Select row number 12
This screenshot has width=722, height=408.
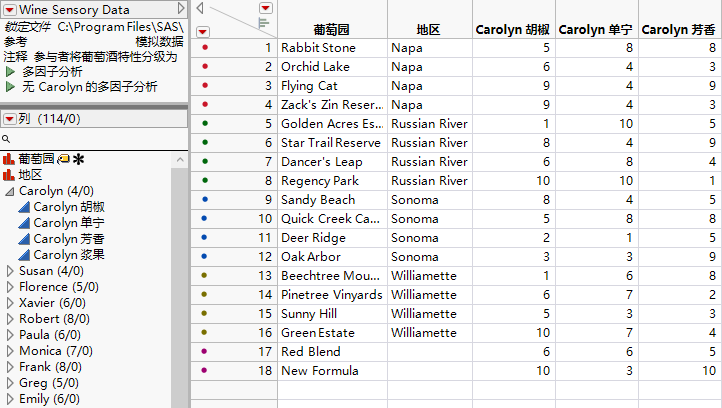pos(265,256)
